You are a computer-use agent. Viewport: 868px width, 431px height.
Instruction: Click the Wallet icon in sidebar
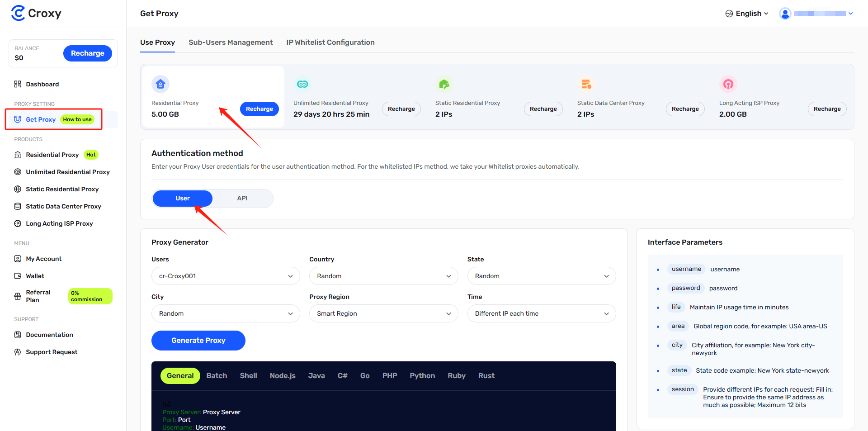tap(18, 276)
